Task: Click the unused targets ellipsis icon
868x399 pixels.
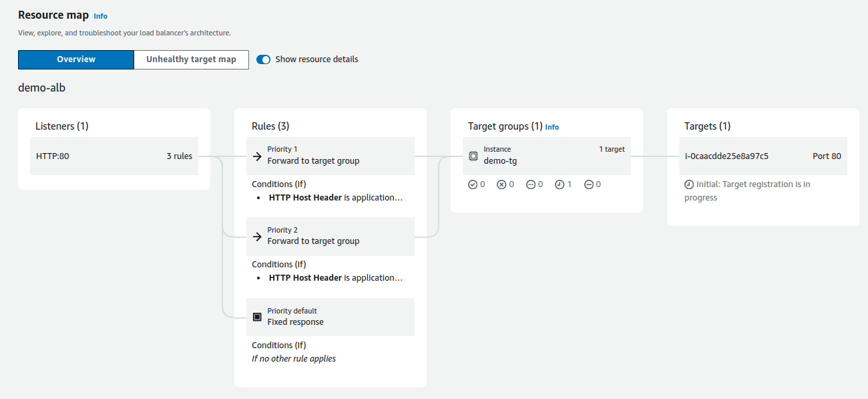Action: coord(531,184)
